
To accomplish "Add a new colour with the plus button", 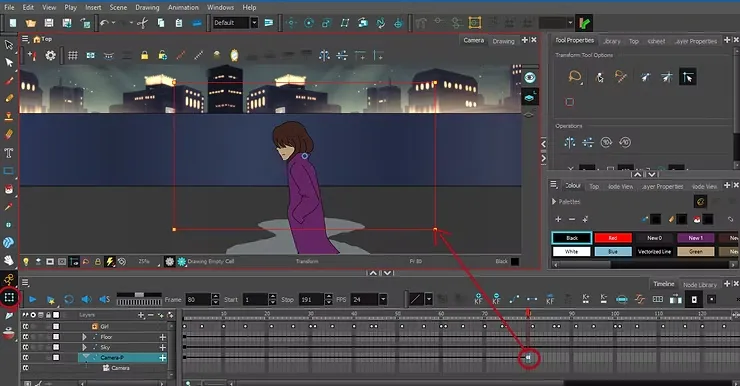I will click(x=558, y=219).
